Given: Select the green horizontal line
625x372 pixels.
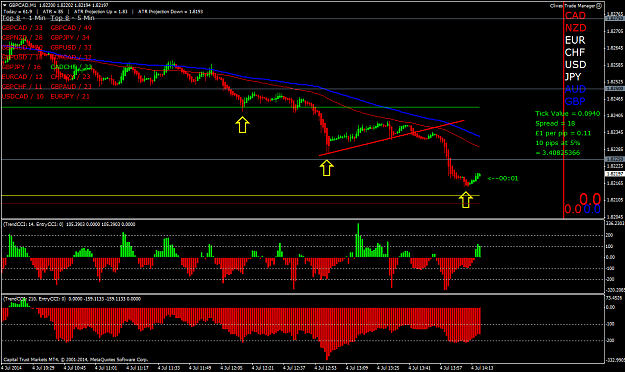Looking at the screenshot, I should click(x=240, y=107).
